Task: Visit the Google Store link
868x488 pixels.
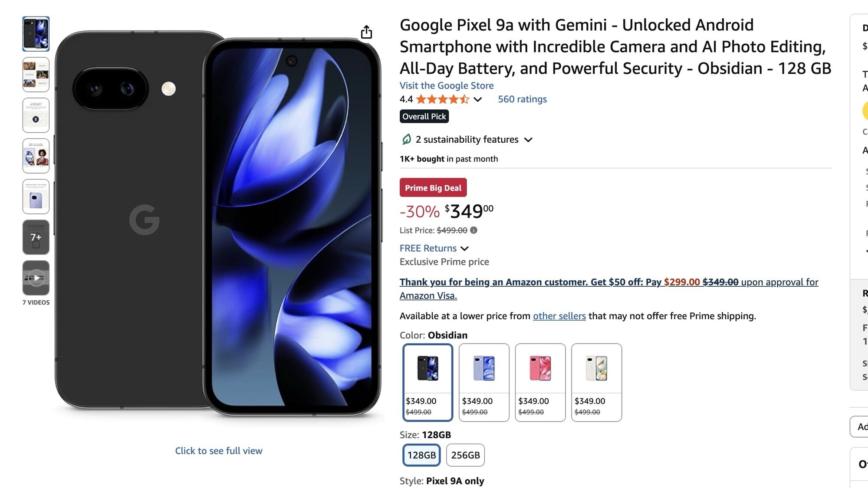Action: click(447, 85)
